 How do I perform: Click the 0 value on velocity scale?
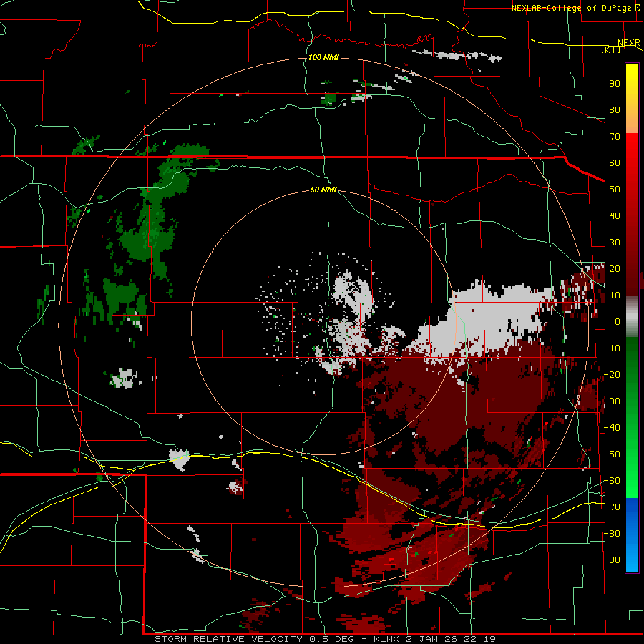618,321
